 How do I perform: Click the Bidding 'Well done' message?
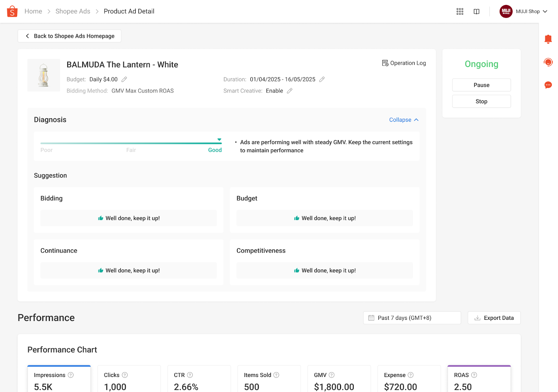(129, 218)
